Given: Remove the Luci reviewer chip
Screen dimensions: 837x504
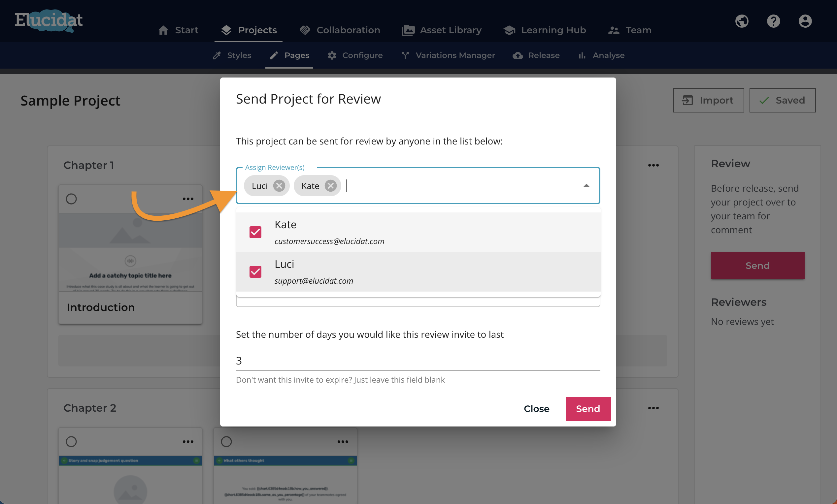Looking at the screenshot, I should pos(279,186).
